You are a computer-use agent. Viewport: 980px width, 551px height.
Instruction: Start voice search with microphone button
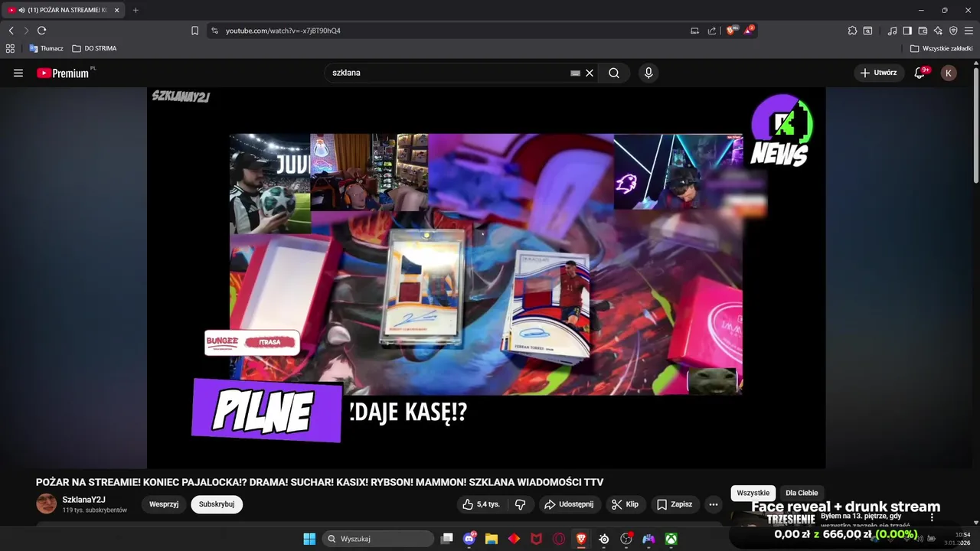pyautogui.click(x=648, y=73)
